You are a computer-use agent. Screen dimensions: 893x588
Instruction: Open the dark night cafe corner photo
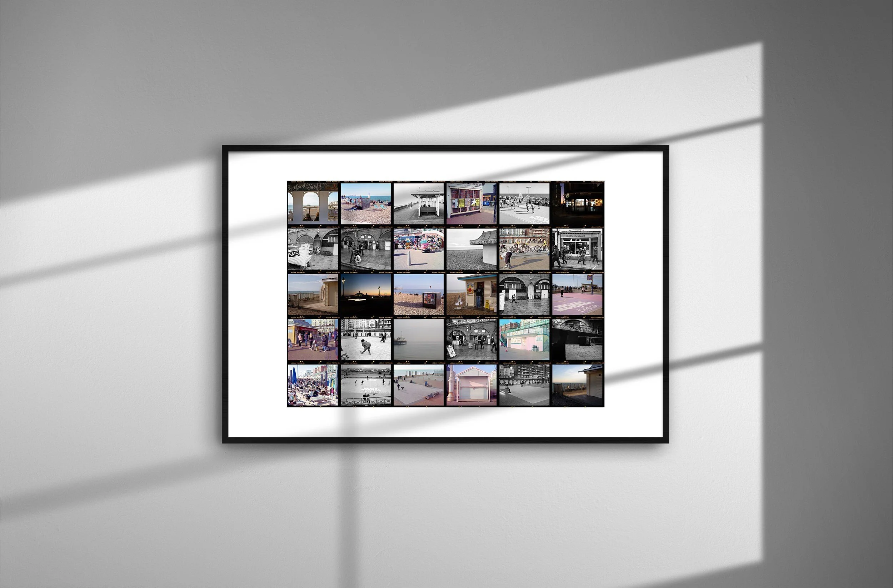pyautogui.click(x=578, y=203)
